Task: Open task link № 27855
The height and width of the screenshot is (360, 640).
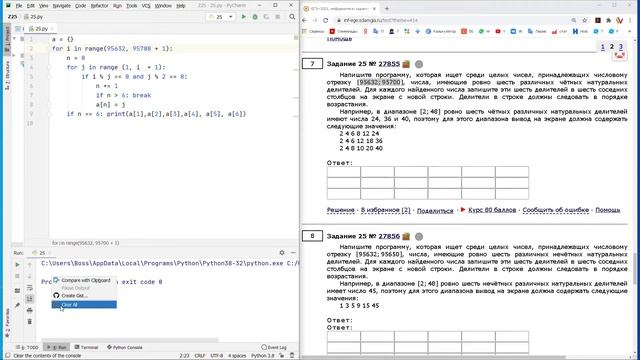Action: coord(389,64)
